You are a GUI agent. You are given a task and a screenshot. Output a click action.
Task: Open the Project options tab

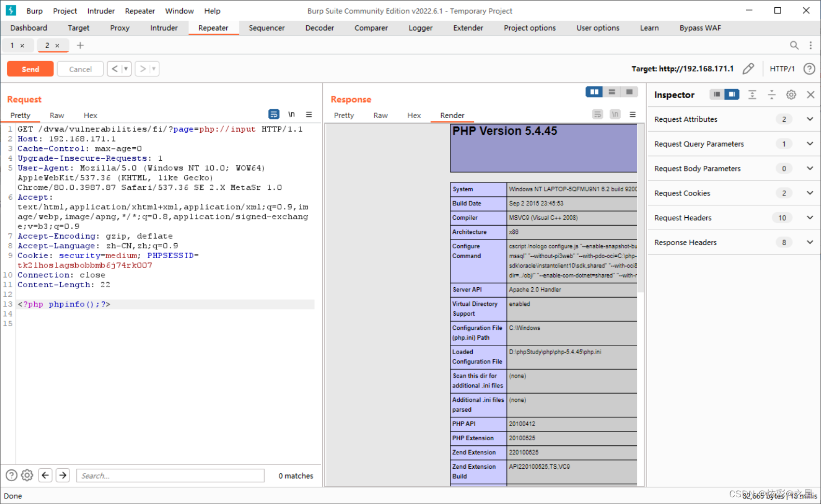click(529, 28)
